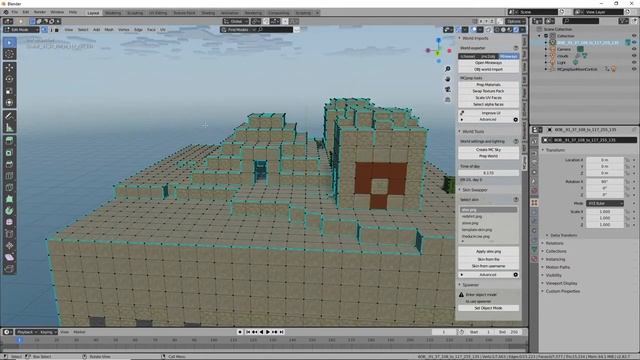Select the Extrude Region tool

click(10, 141)
